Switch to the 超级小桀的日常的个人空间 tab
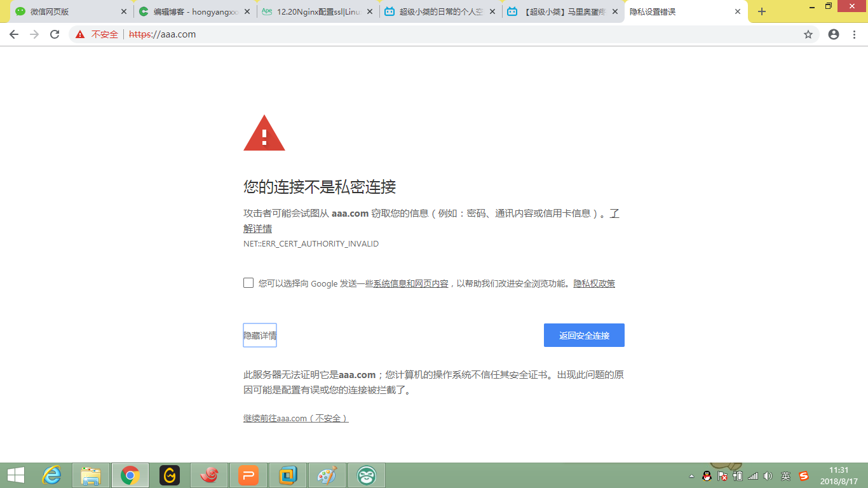 tap(440, 11)
